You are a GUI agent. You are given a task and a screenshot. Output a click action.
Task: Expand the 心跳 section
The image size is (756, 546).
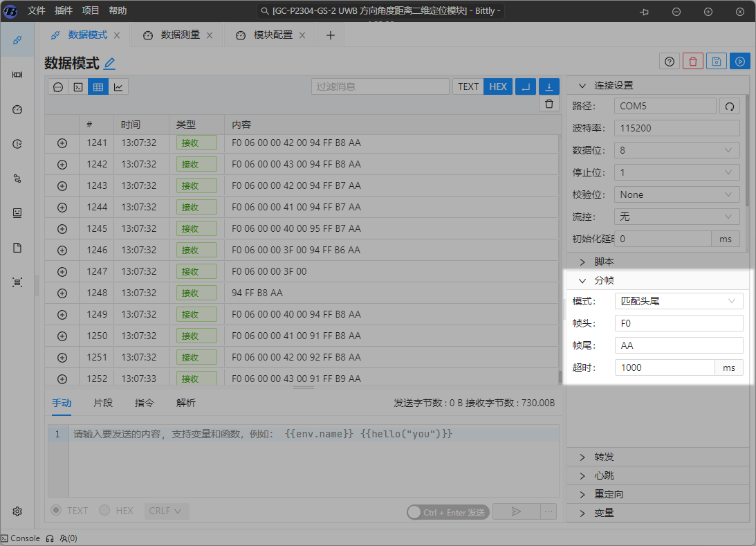604,475
